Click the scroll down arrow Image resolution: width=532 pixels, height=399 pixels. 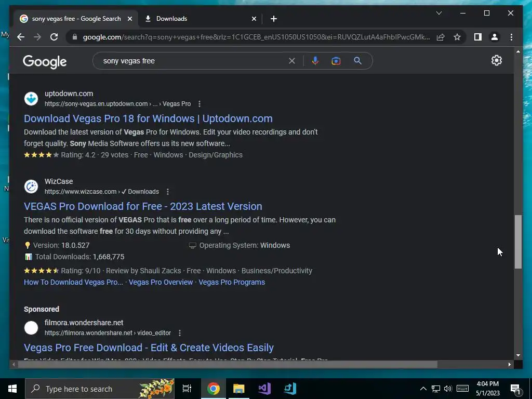coord(518,355)
